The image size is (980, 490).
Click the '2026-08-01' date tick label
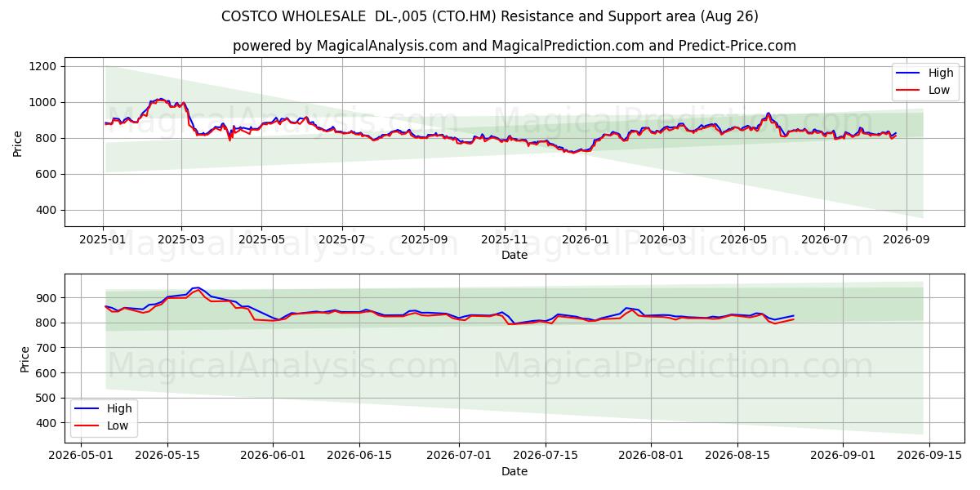651,456
